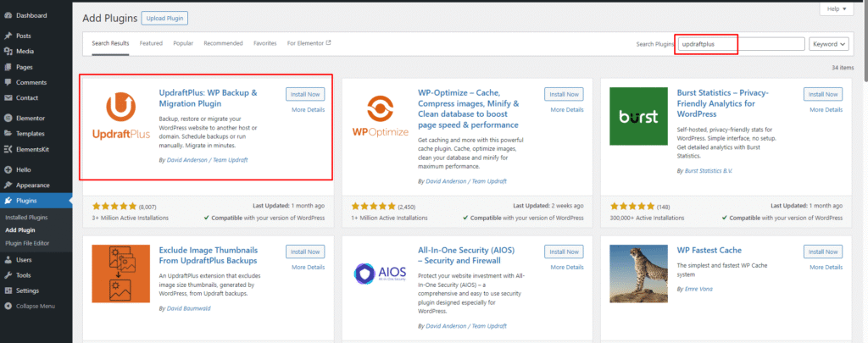Click the WP Fastest Cache cheetah image
Screen dimensions: 868x343
tap(639, 274)
